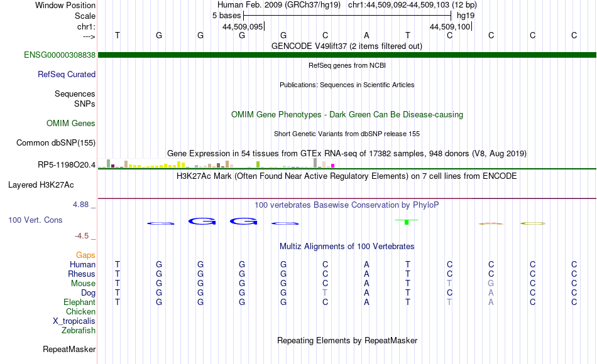Click the Scale label at left
Viewport: 597px width, 364px height.
[x=85, y=16]
